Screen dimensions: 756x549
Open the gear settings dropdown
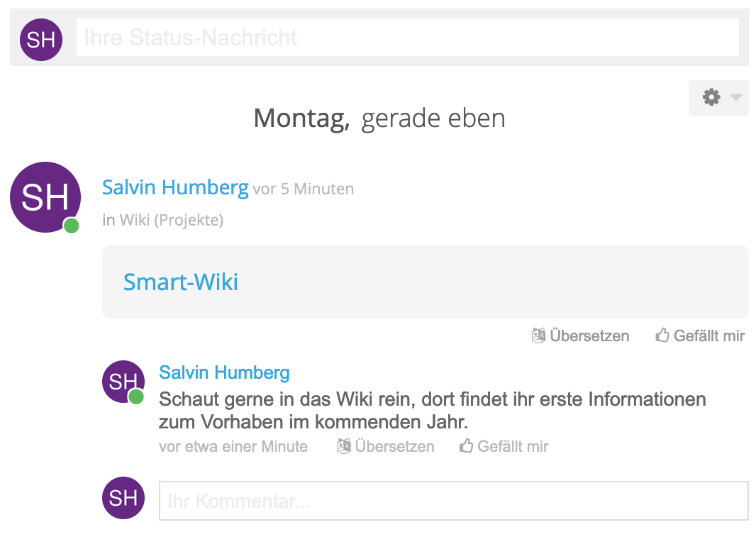coord(718,97)
